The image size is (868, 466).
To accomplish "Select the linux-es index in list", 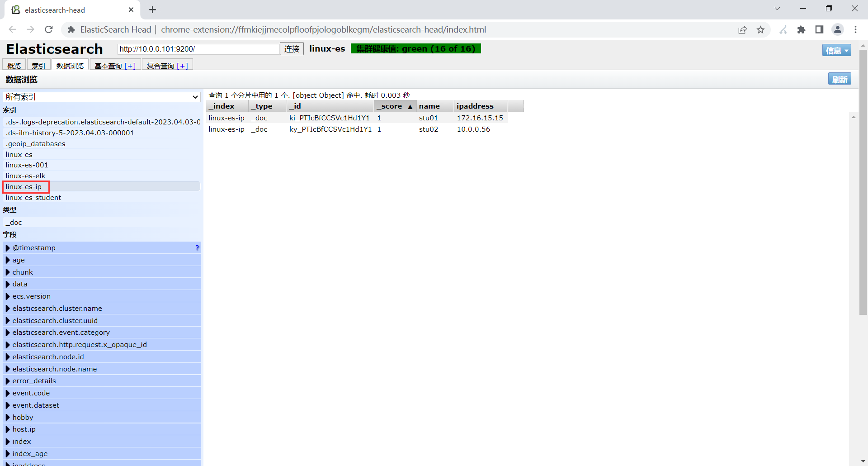I will 102,154.
